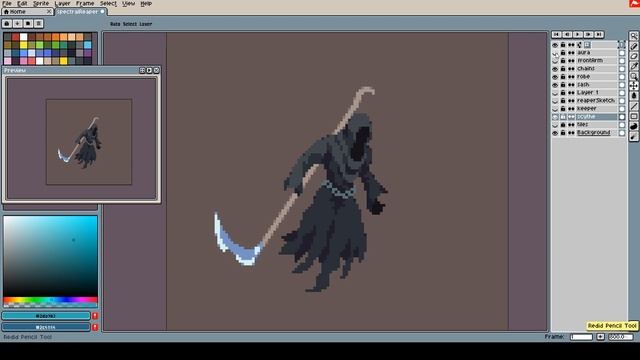Click the foreground color warning icon

click(95, 316)
